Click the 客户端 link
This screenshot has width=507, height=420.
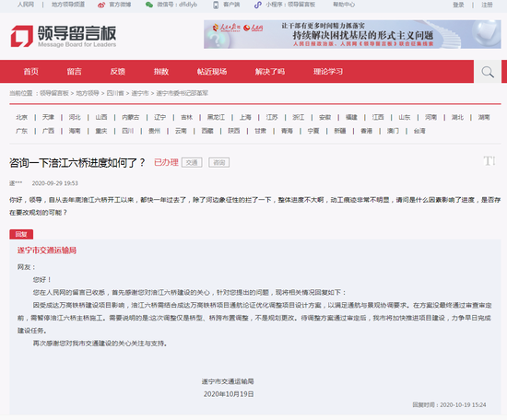click(x=231, y=5)
